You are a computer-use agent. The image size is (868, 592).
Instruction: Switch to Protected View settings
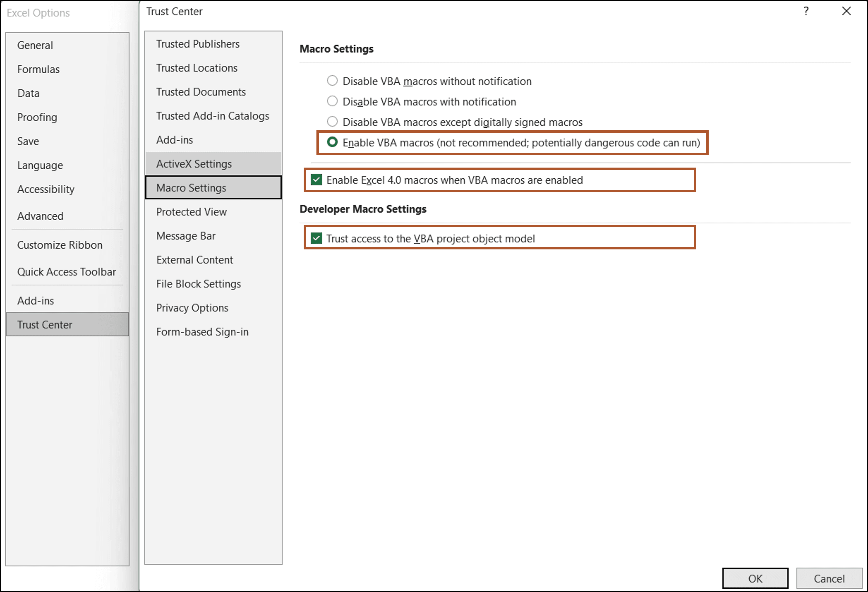pyautogui.click(x=191, y=212)
